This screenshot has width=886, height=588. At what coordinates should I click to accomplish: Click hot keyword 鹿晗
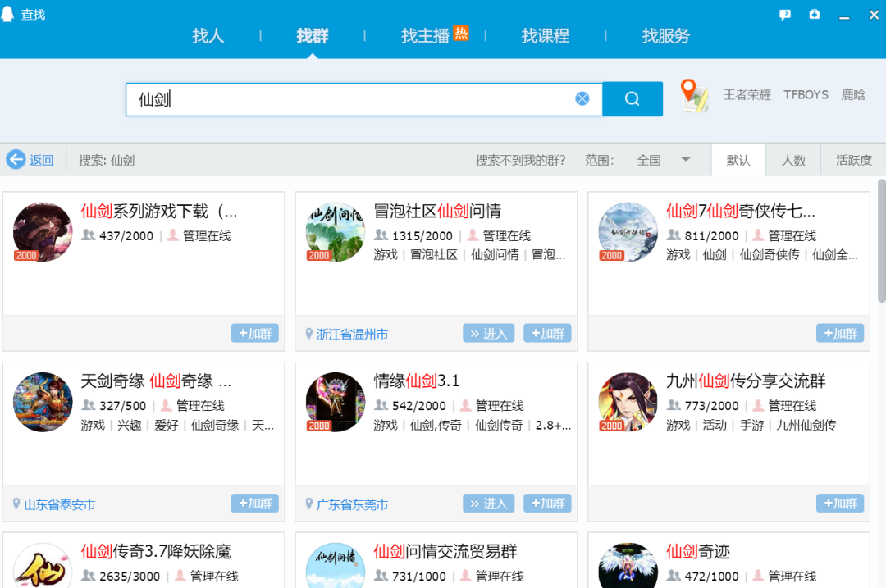coord(853,95)
